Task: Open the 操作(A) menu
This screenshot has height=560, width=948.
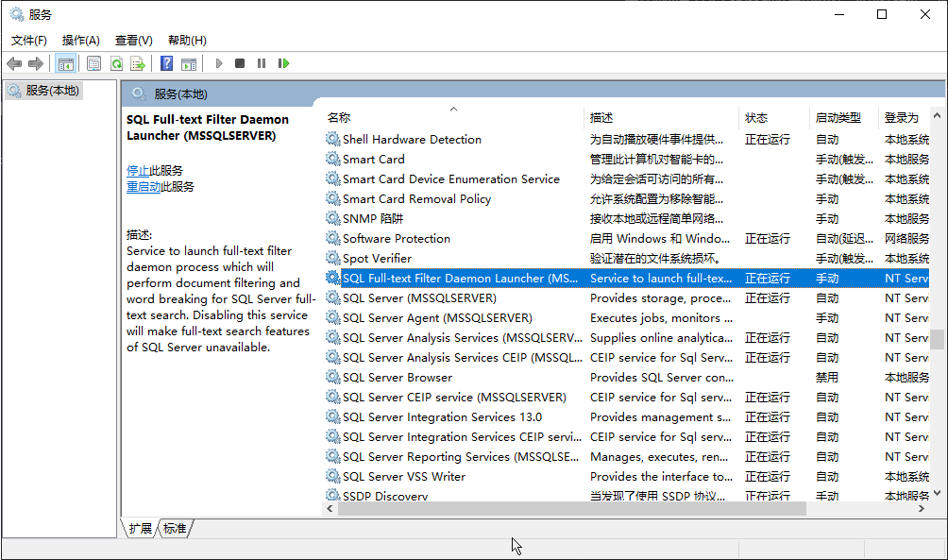Action: click(80, 41)
